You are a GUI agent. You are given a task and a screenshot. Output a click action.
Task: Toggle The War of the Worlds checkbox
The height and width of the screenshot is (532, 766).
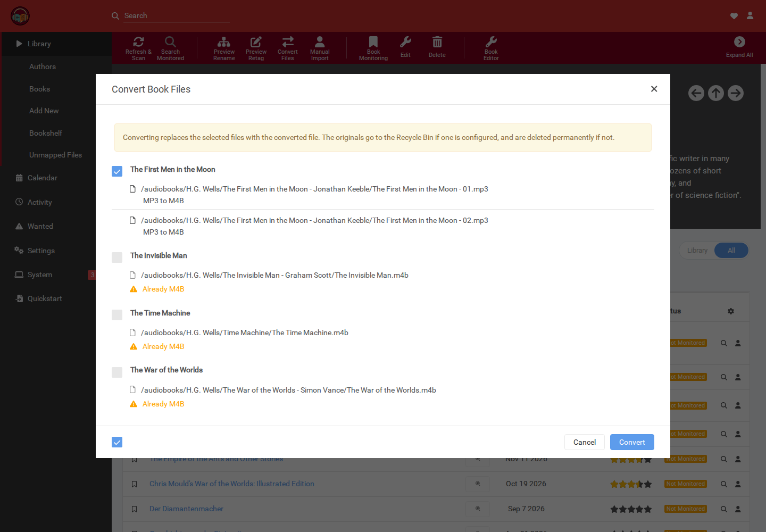click(x=117, y=372)
